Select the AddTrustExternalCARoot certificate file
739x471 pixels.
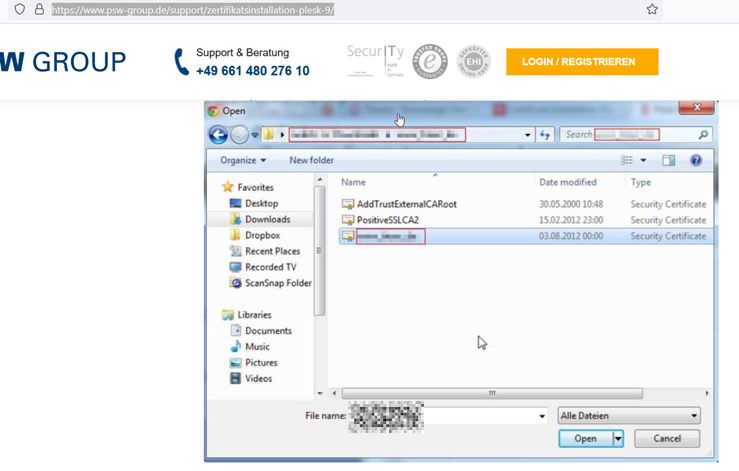[406, 204]
